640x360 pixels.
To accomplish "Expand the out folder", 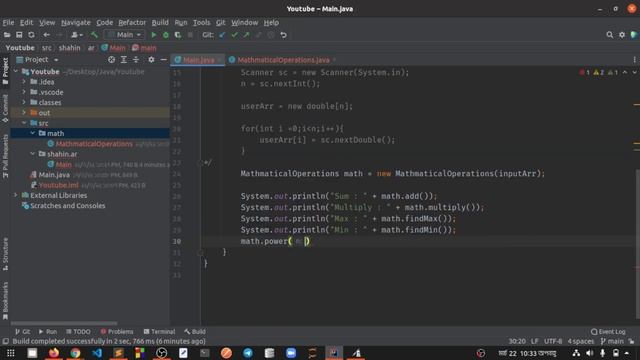I will pos(24,112).
